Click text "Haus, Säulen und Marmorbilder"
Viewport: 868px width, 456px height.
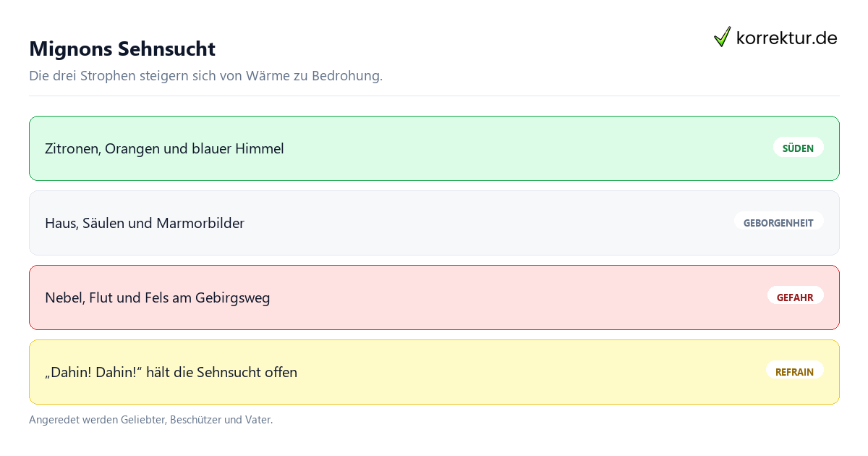[x=145, y=223]
